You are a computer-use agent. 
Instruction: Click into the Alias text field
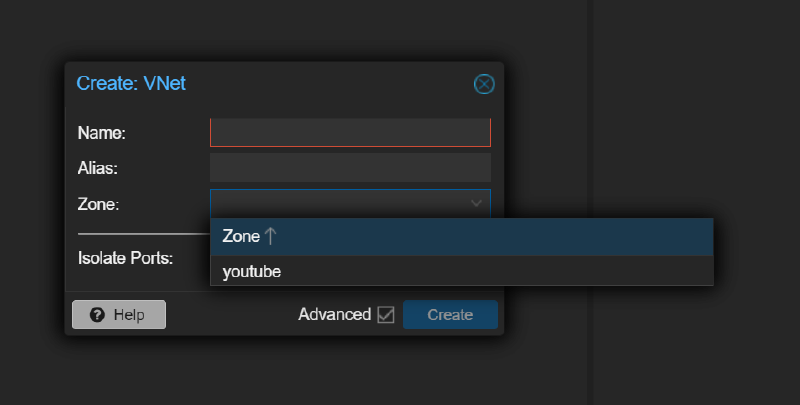pyautogui.click(x=350, y=168)
